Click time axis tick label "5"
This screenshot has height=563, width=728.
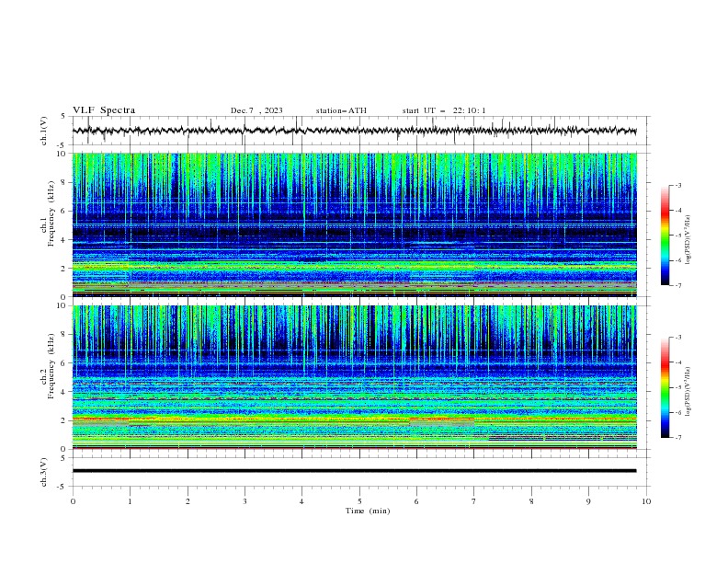click(x=359, y=501)
